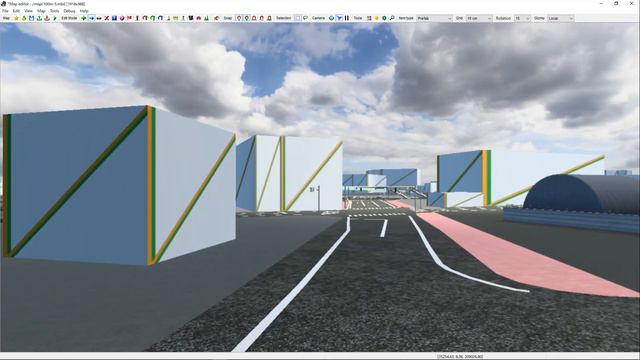Toggle the first Snap pin option
Screen dimensions: 640x360
239,18
